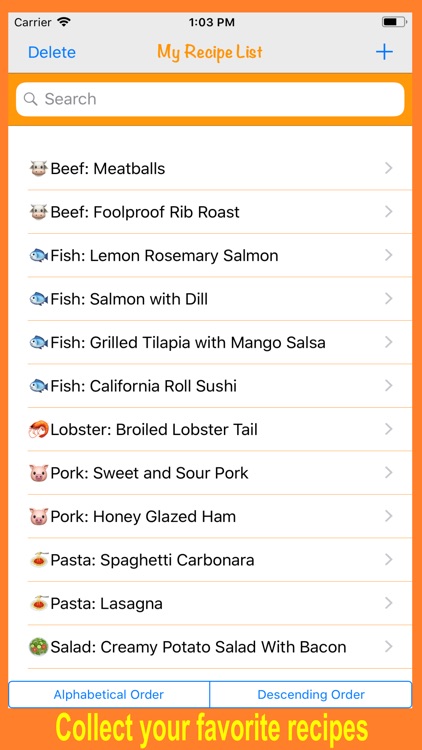
Task: Switch to Alphabetical Order sorting
Action: click(109, 695)
